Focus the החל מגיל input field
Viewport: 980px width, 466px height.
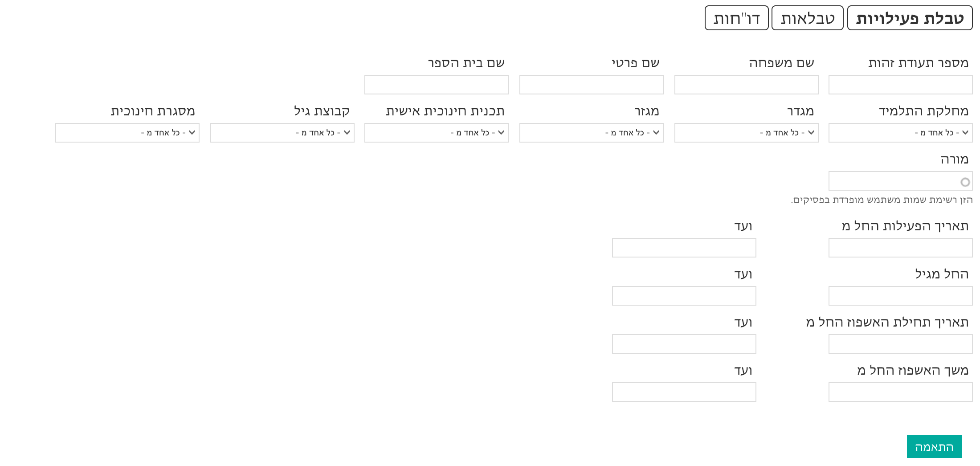[x=900, y=296]
